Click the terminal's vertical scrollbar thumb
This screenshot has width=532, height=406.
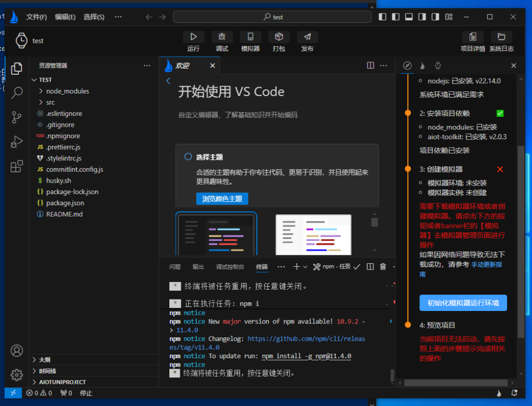click(x=392, y=375)
